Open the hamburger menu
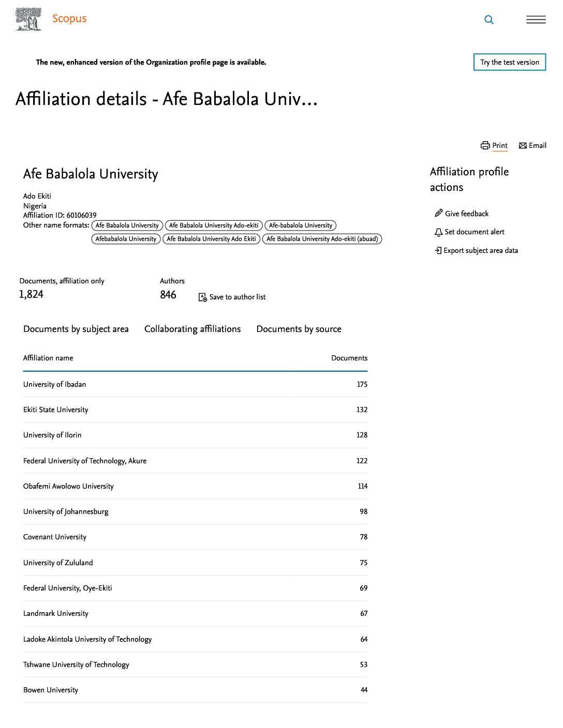The width and height of the screenshot is (563, 728). pos(536,20)
